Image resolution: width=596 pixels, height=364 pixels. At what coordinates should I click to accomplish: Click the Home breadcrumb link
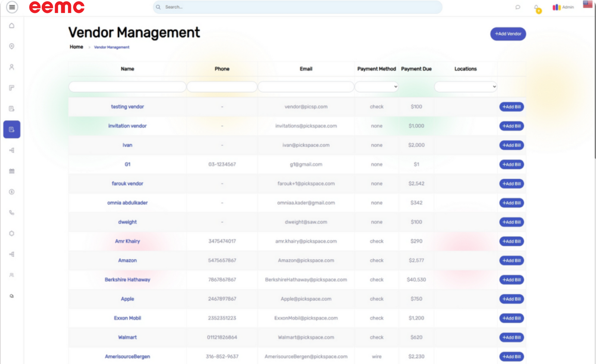[x=76, y=47]
